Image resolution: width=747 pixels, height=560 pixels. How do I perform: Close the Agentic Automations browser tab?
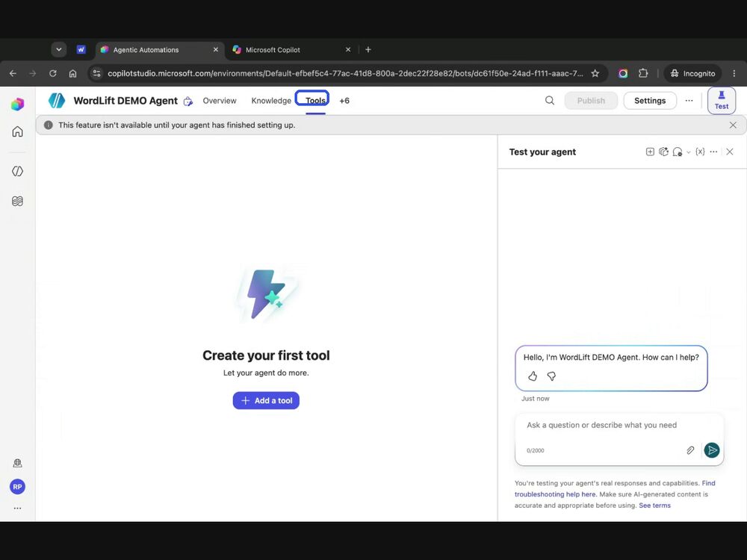[x=215, y=49]
